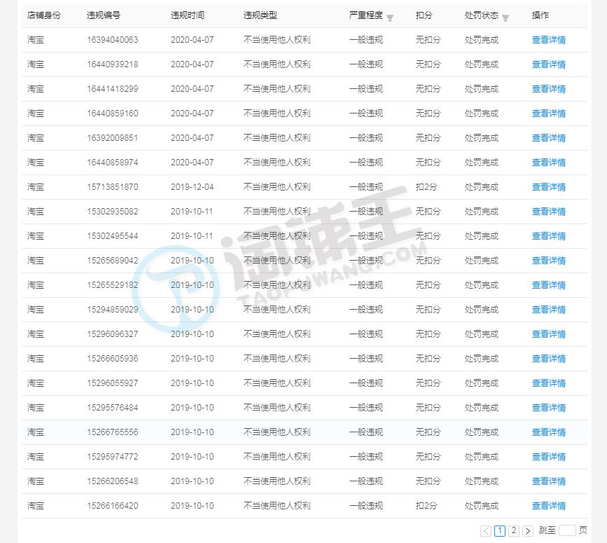Image resolution: width=607 pixels, height=543 pixels.
Task: Go to page 2
Action: point(513,531)
